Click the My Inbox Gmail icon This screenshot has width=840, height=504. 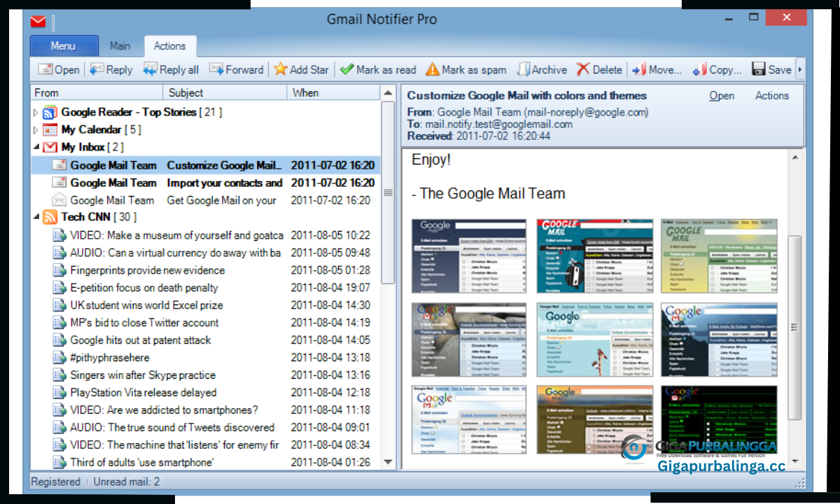pos(50,147)
